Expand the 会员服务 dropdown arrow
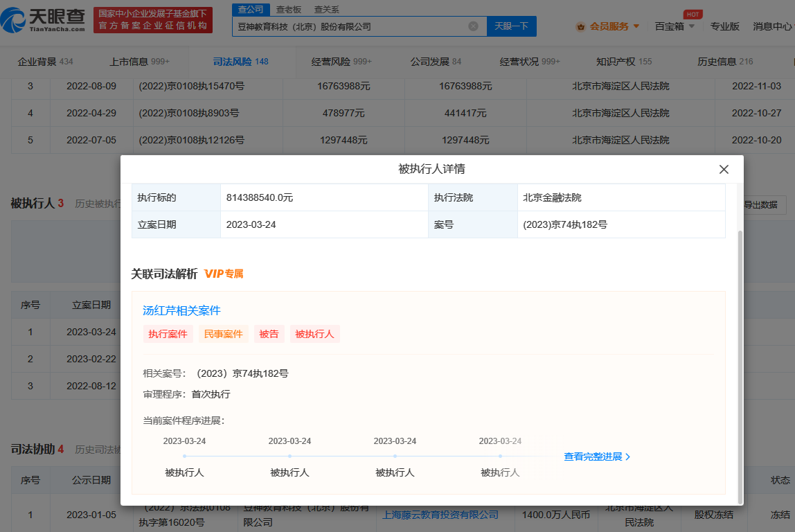 tap(636, 26)
